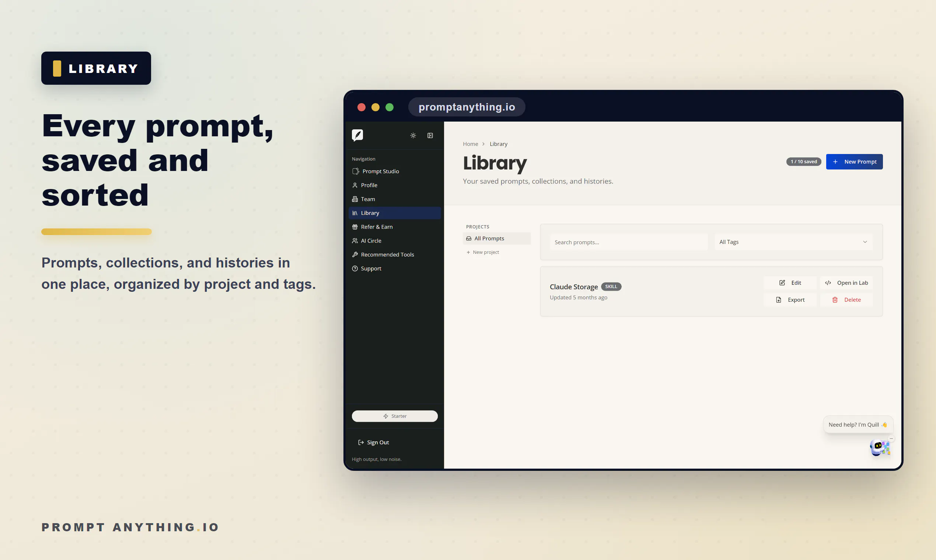Click the Starter plan button
This screenshot has width=936, height=560.
click(394, 416)
